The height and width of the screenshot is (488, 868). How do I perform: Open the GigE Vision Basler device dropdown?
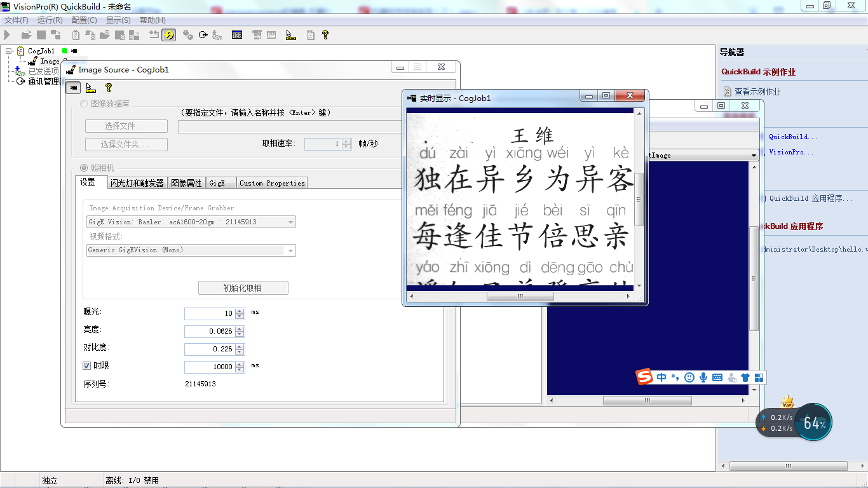tap(291, 222)
